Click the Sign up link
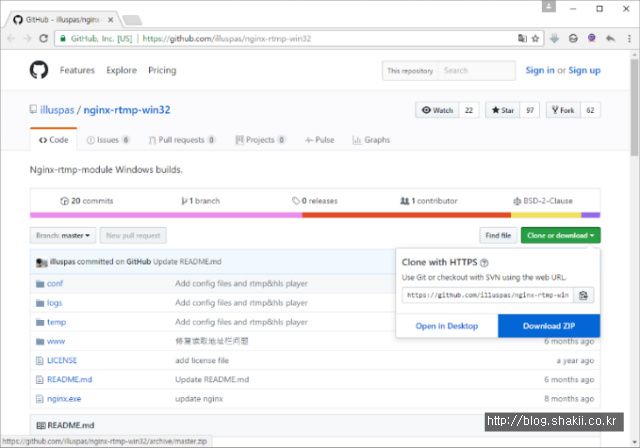The image size is (640, 448). (584, 70)
